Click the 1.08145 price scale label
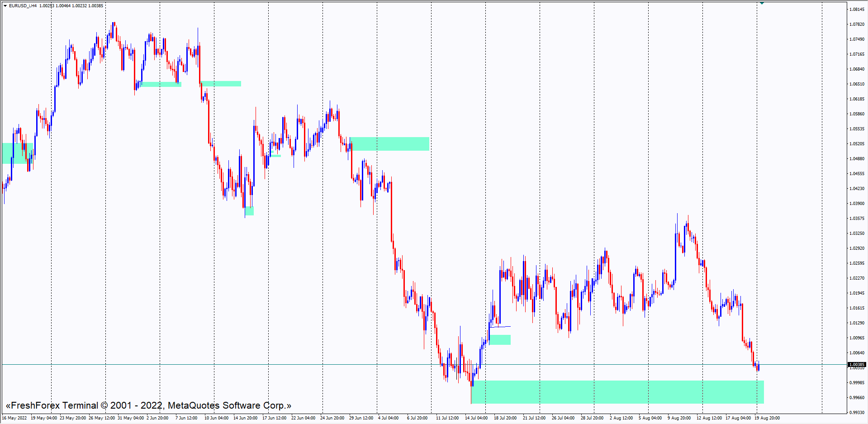This screenshot has height=424, width=868. [x=856, y=10]
